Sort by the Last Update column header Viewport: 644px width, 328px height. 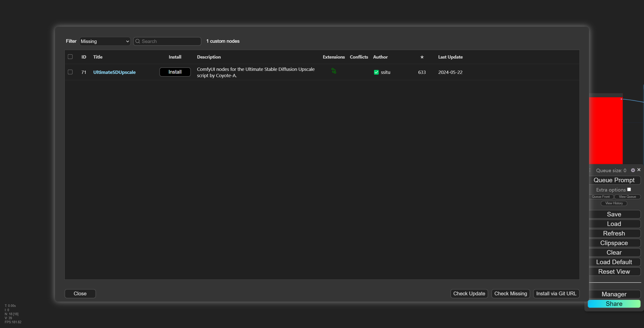pyautogui.click(x=451, y=57)
